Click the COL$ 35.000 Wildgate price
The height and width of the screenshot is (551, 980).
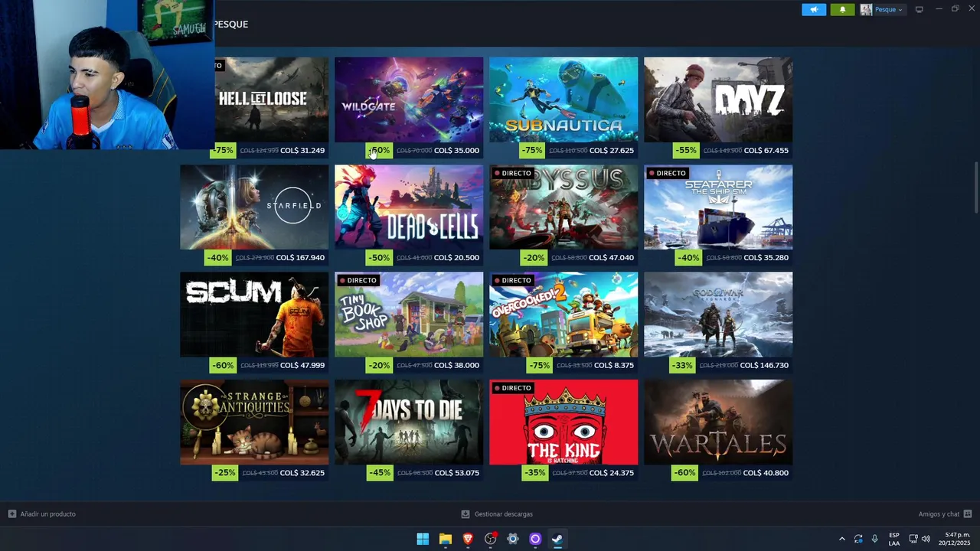[x=456, y=151]
